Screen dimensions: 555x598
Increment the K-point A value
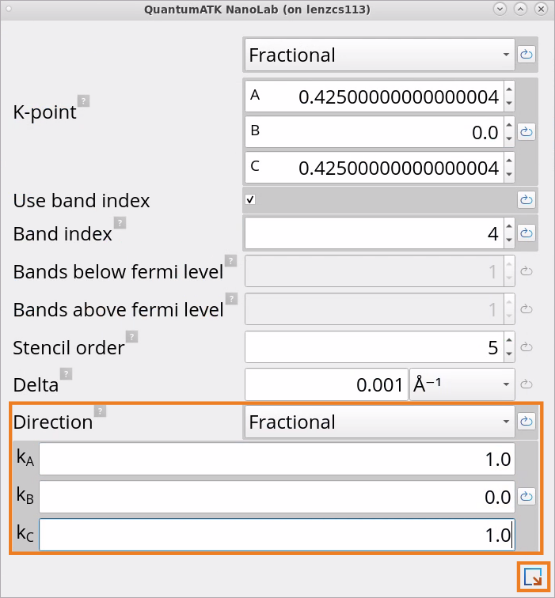(x=509, y=90)
